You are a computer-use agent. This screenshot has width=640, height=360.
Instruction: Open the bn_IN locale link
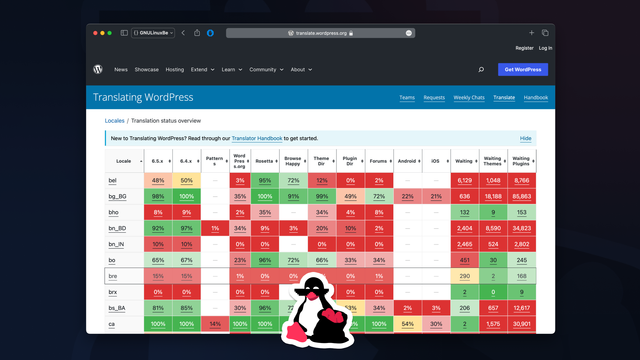coord(116,244)
